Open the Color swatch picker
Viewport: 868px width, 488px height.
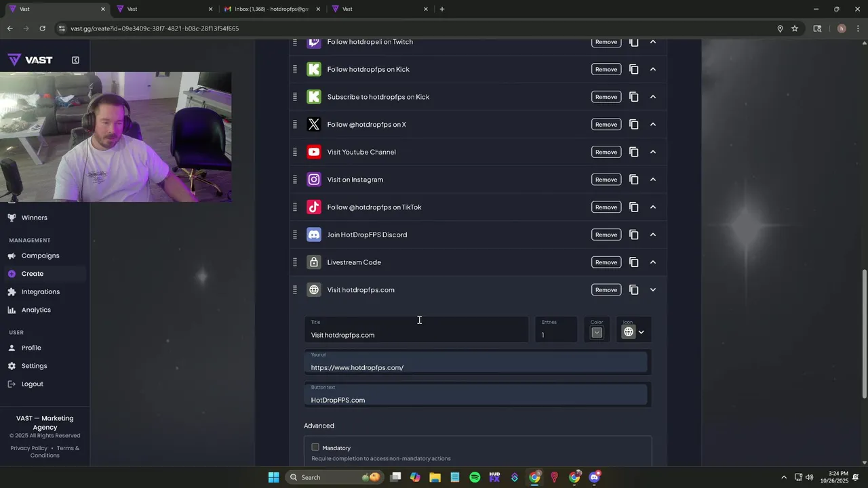(x=597, y=332)
